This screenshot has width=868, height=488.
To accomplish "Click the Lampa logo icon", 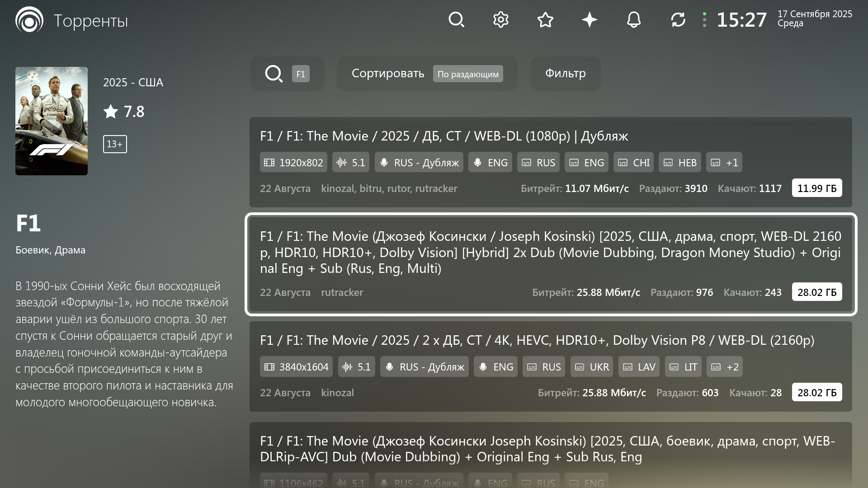I will (x=29, y=20).
